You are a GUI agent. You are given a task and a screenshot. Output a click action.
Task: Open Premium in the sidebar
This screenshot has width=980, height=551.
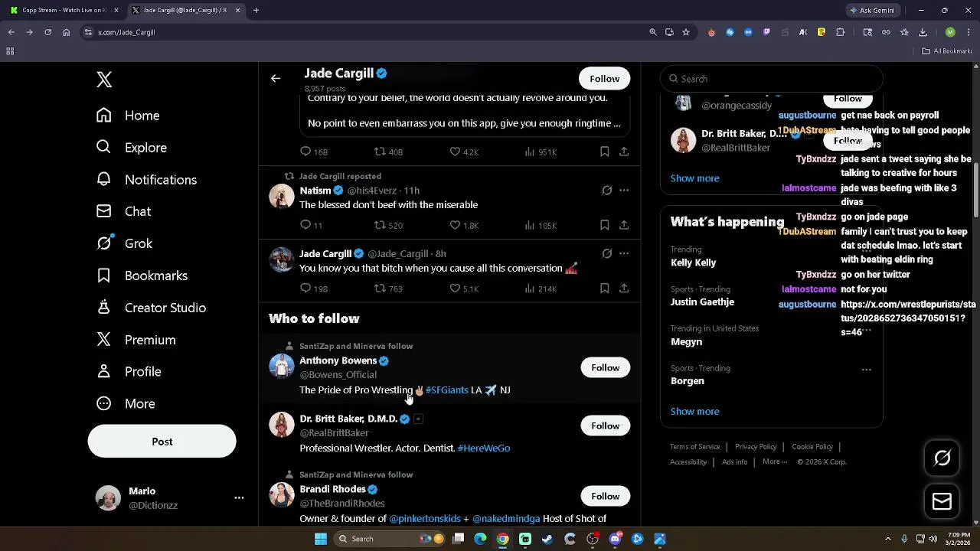(x=136, y=340)
